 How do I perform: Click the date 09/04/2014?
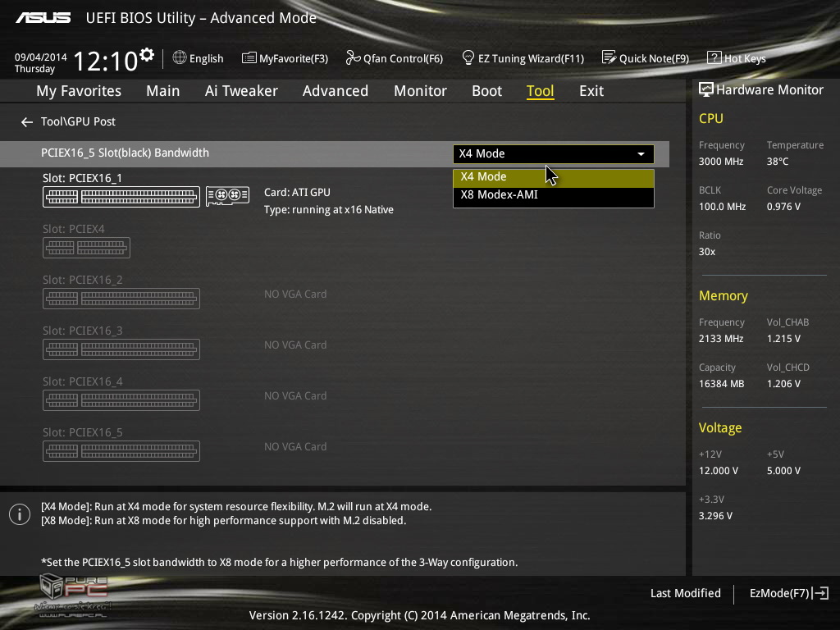click(41, 57)
